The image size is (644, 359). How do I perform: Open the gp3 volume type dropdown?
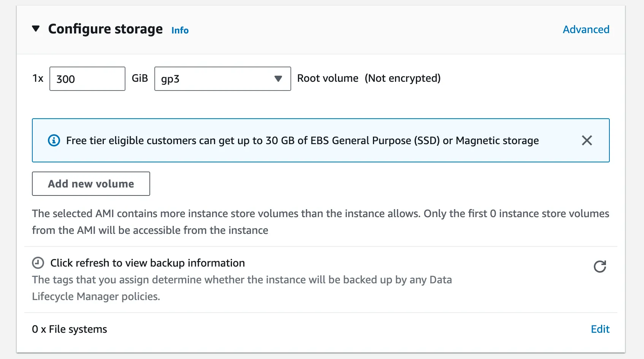click(x=217, y=79)
